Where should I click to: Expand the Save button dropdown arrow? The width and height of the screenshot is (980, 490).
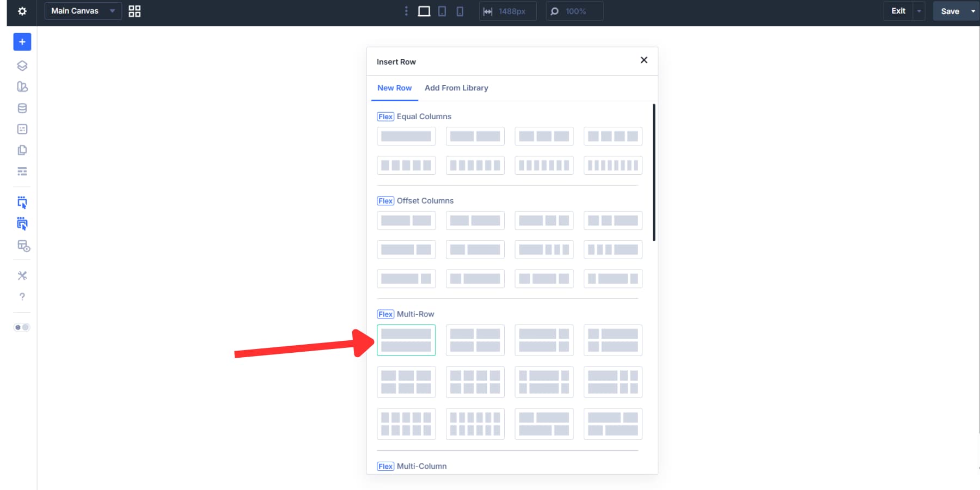click(973, 11)
